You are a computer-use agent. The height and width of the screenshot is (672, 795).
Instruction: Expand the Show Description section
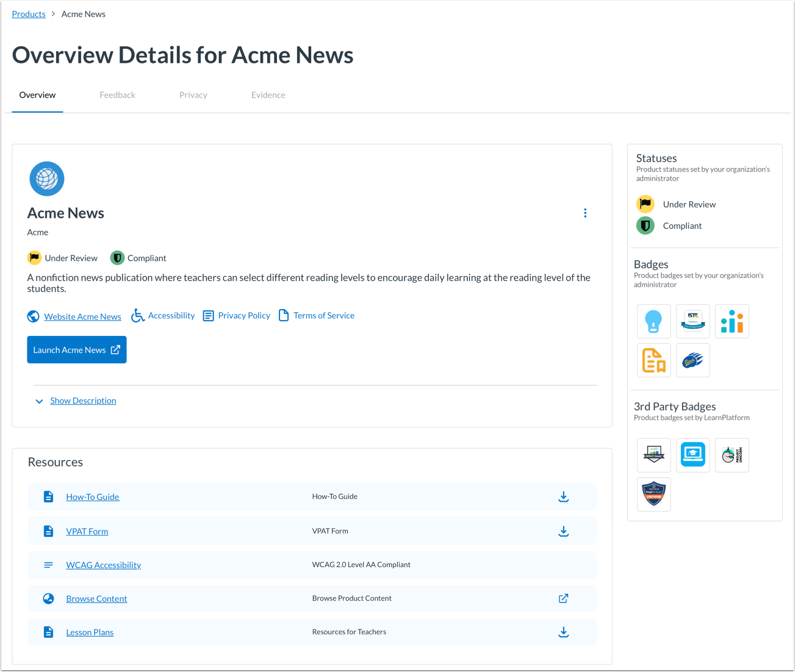point(83,401)
